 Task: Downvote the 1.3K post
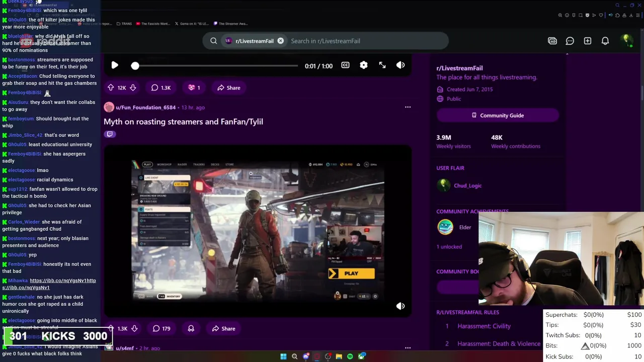click(134, 328)
